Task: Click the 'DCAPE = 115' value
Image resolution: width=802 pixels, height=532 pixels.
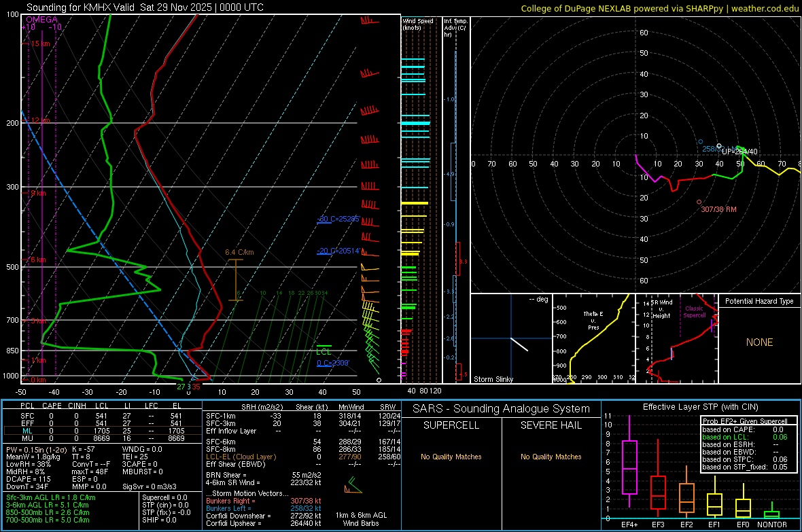Action: tap(29, 479)
